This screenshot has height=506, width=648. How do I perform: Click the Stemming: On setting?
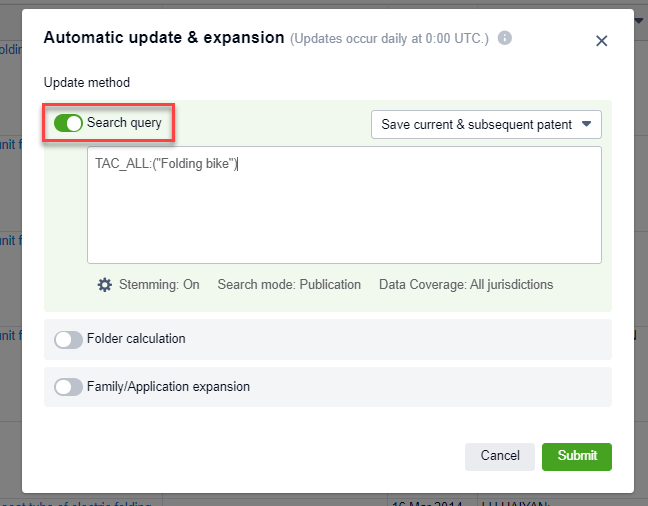click(159, 285)
